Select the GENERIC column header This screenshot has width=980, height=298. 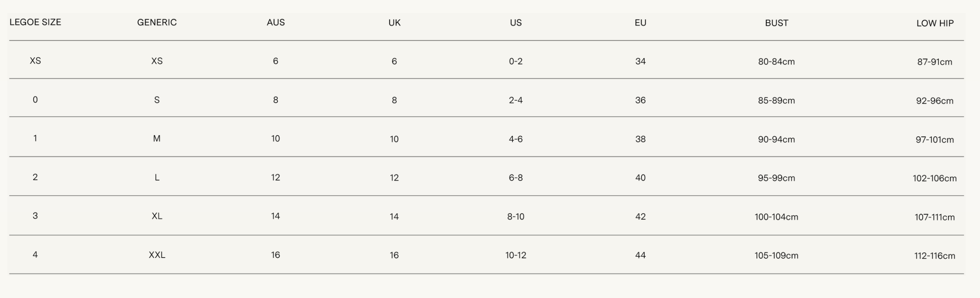point(157,22)
